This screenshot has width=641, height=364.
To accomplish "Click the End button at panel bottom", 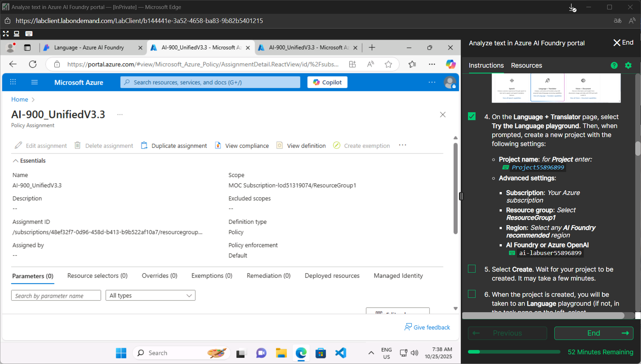I will pos(594,333).
